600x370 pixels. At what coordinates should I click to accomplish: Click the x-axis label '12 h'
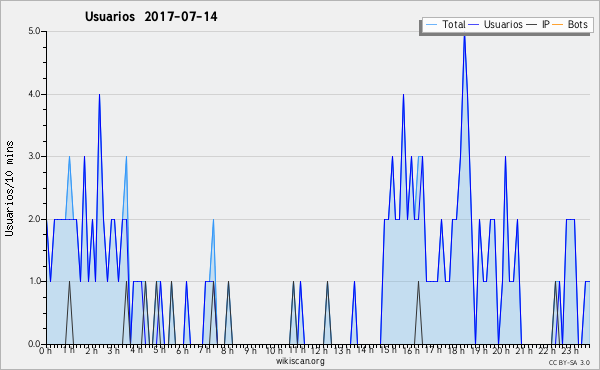(x=319, y=351)
